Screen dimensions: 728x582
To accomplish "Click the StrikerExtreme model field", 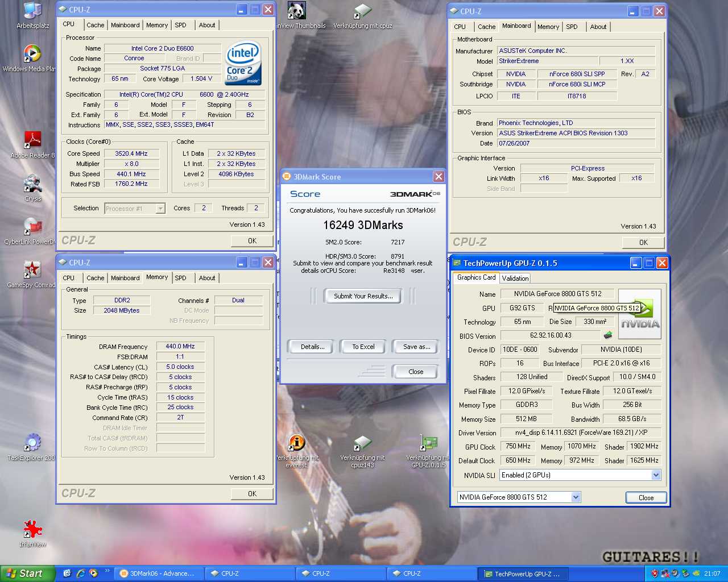I will click(548, 61).
